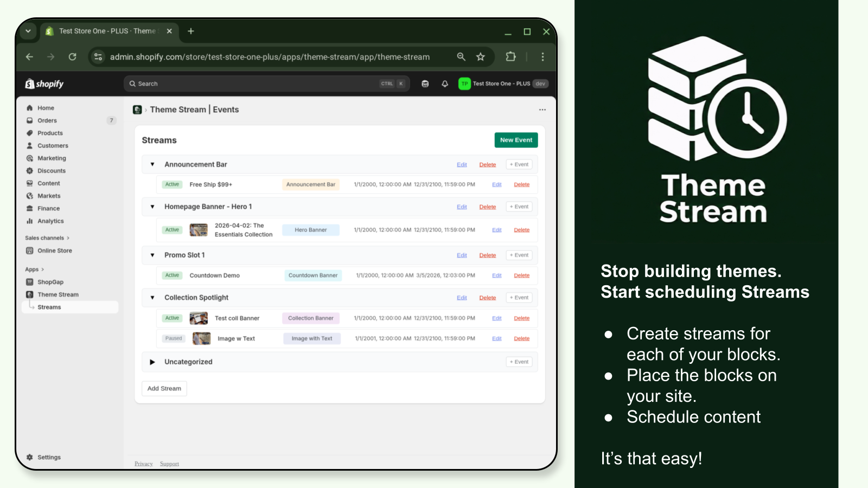Expand the Uncategorized stream
868x488 pixels.
click(x=152, y=362)
